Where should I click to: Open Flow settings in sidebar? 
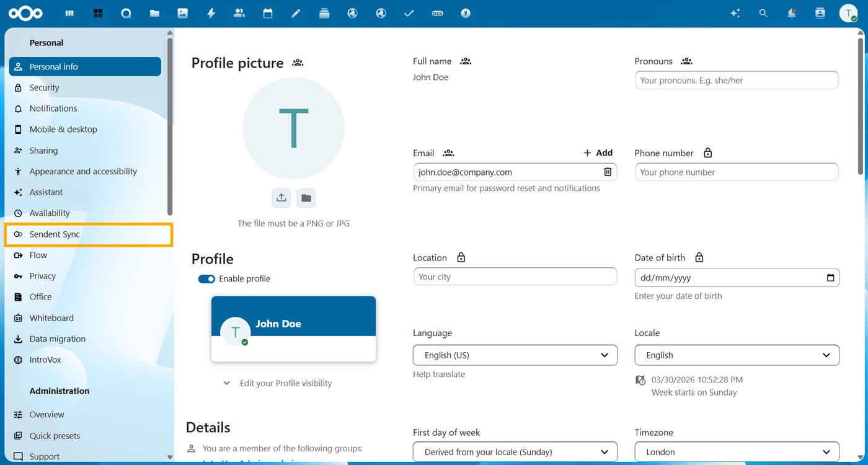pyautogui.click(x=85, y=255)
